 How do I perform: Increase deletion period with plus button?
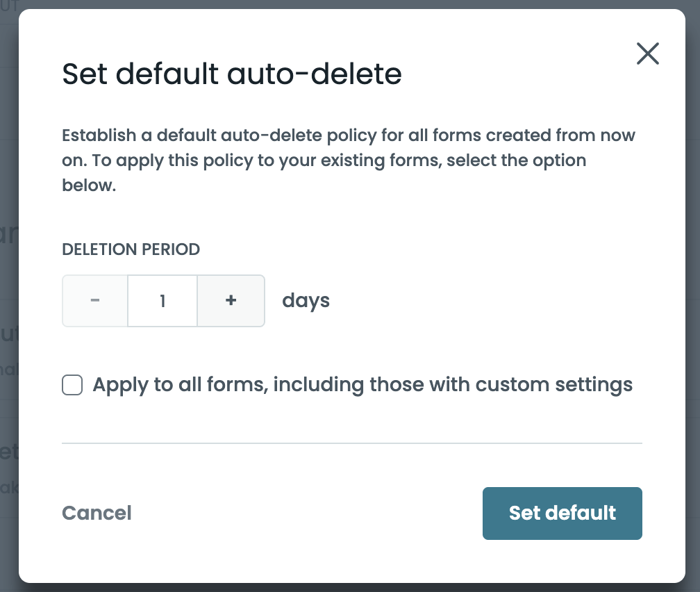coord(231,301)
